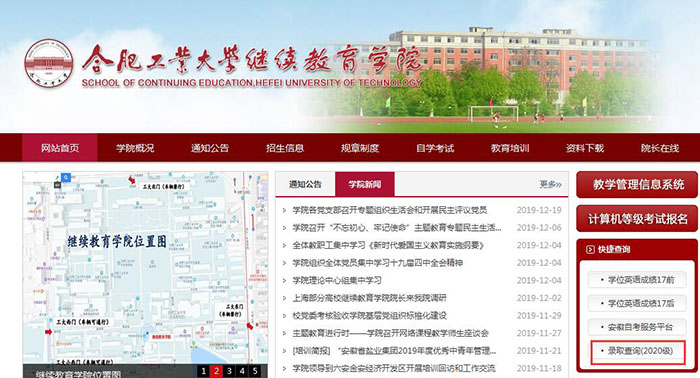Open the 规章制度 menu item
Image resolution: width=700 pixels, height=378 pixels.
tap(360, 148)
